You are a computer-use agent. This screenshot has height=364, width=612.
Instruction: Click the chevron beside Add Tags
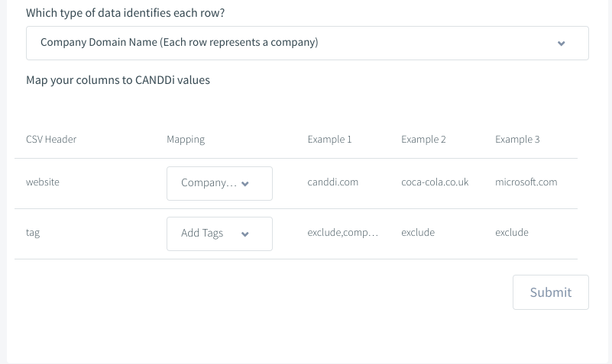pos(245,234)
